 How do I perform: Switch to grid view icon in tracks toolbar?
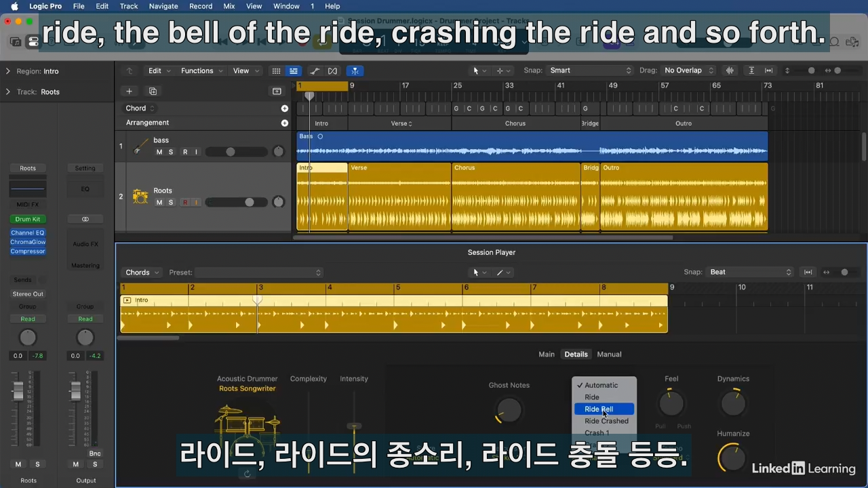click(276, 70)
